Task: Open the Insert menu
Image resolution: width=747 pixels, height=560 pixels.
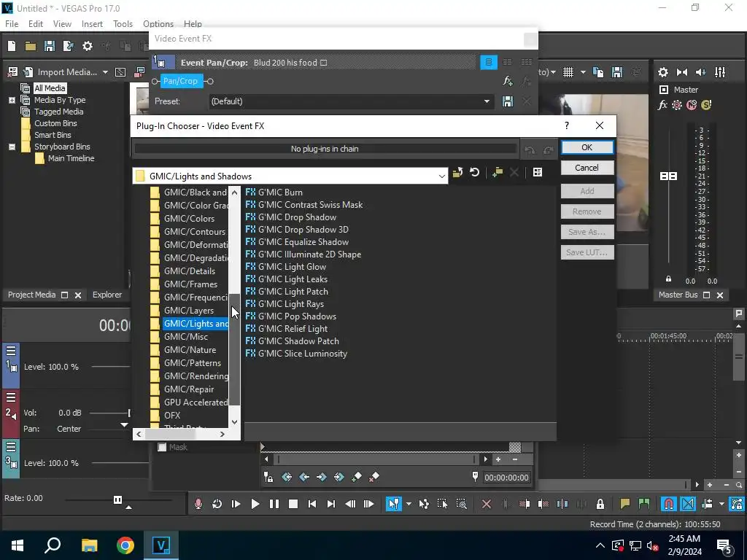Action: click(92, 24)
